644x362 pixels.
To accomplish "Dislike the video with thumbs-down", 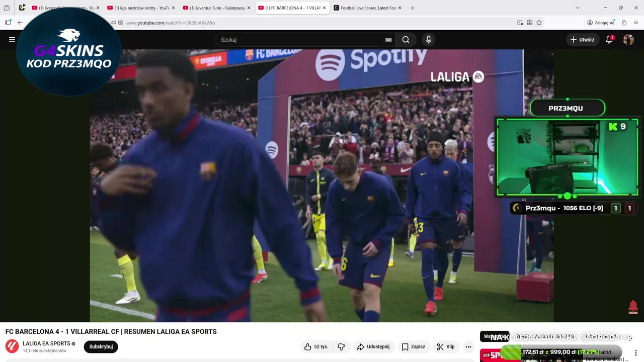I will [342, 346].
